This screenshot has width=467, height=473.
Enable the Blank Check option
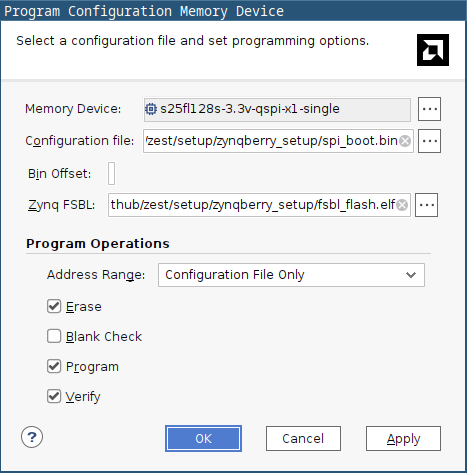click(x=54, y=336)
